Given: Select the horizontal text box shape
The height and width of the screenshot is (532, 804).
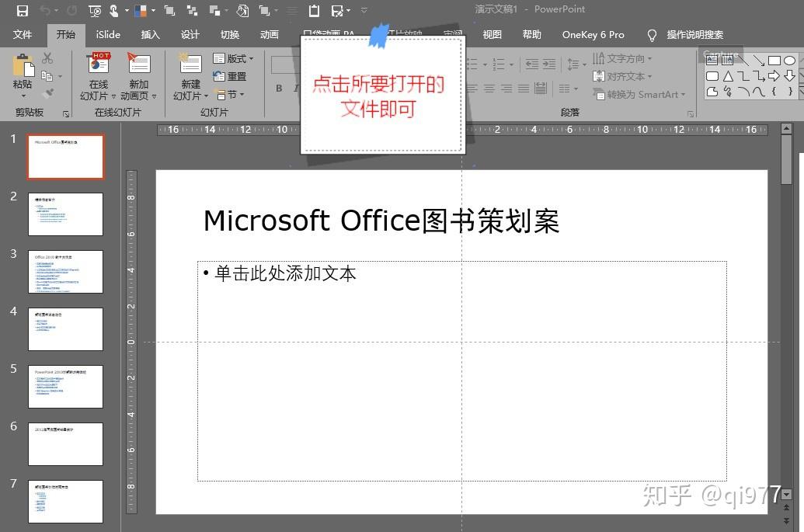Looking at the screenshot, I should pos(712,61).
